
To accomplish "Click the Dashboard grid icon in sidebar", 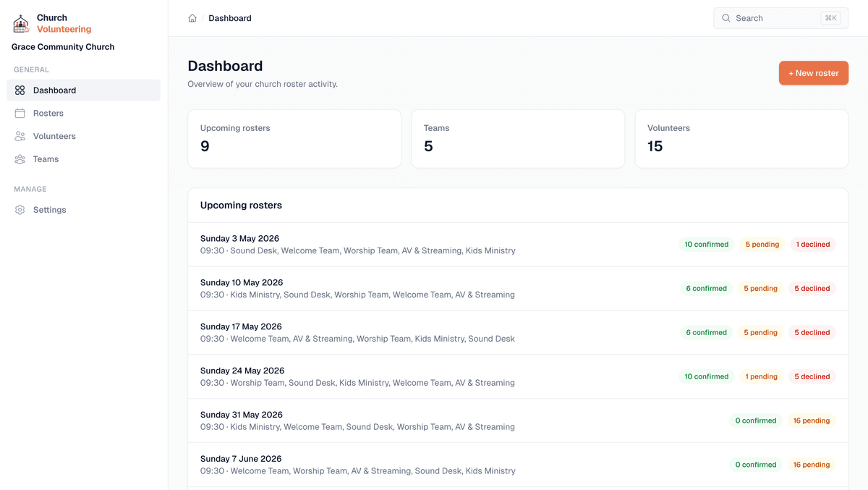I will pos(20,90).
